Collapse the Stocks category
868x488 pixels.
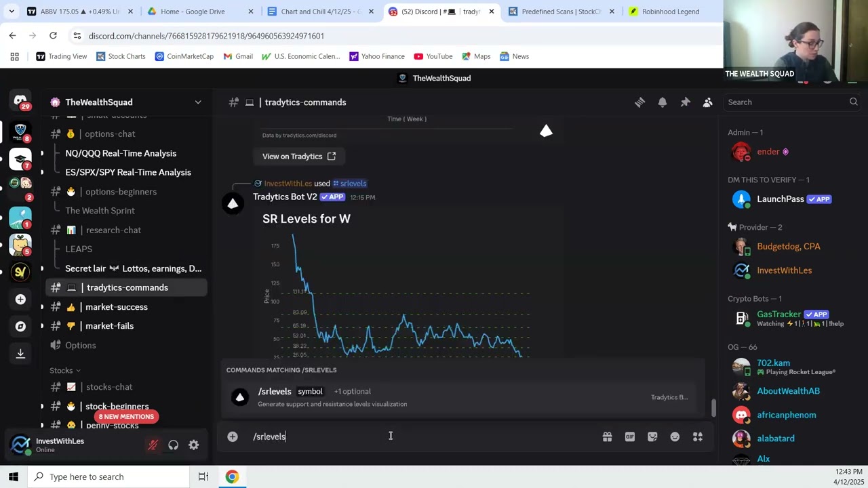[65, 371]
